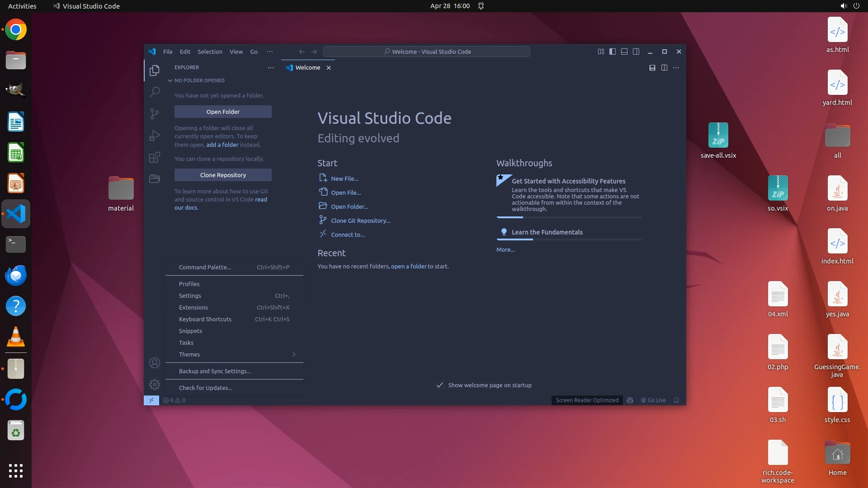Screen dimensions: 868x488
Task: Open the notifications bell in status bar
Action: (677, 400)
